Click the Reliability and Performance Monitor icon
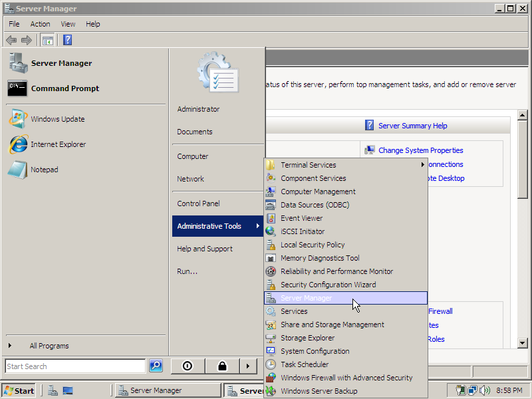Screen dimensions: 532x399 pos(271,271)
